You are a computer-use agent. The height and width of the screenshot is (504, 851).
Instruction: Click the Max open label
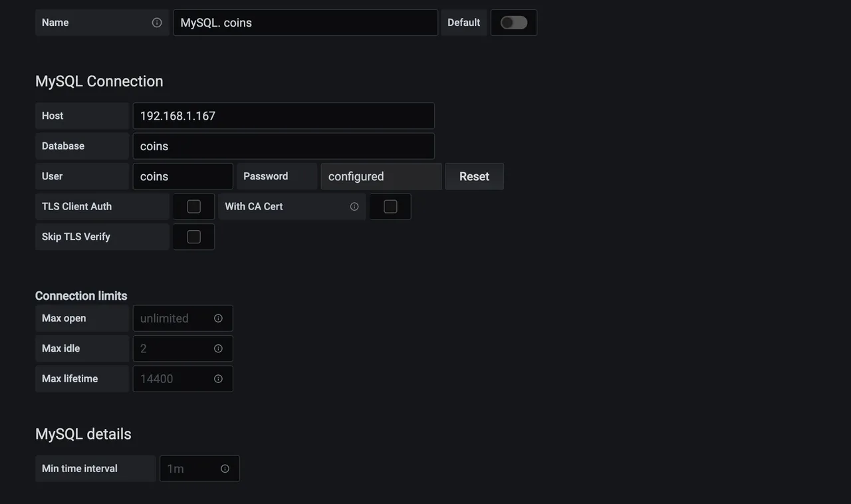point(64,318)
